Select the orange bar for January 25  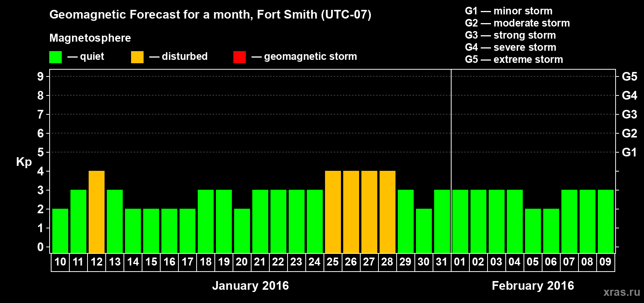[x=333, y=212]
